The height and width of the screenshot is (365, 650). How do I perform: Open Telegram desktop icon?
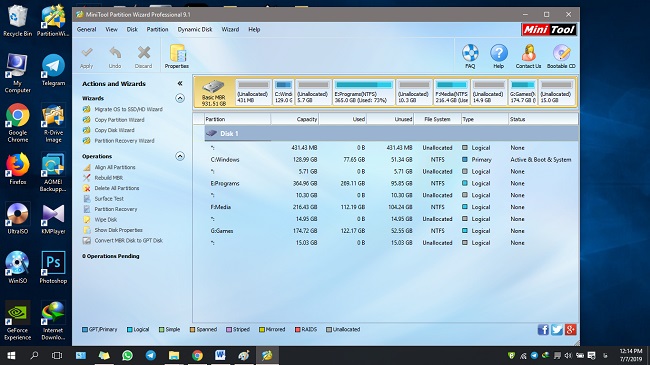tap(53, 70)
